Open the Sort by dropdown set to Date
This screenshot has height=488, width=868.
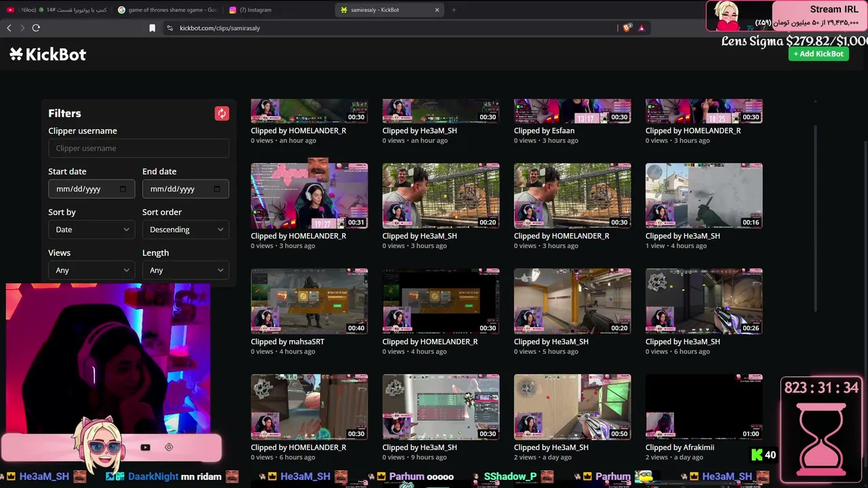coord(92,230)
